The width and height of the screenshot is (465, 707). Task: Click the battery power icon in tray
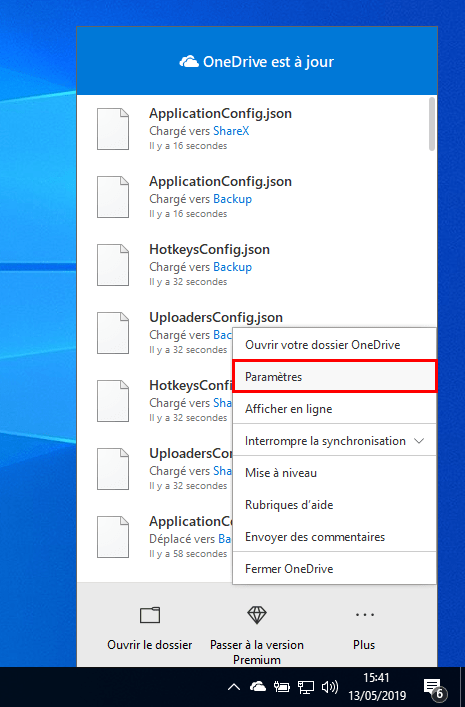[x=281, y=687]
